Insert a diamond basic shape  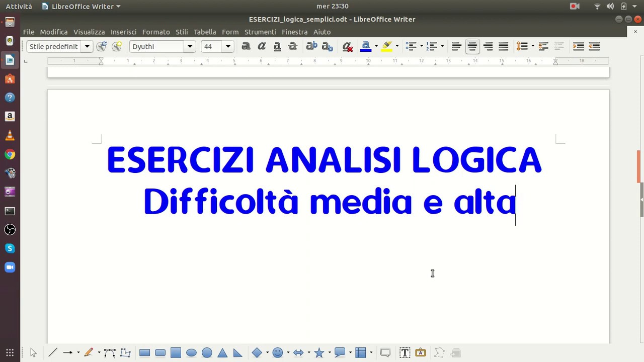tap(257, 352)
